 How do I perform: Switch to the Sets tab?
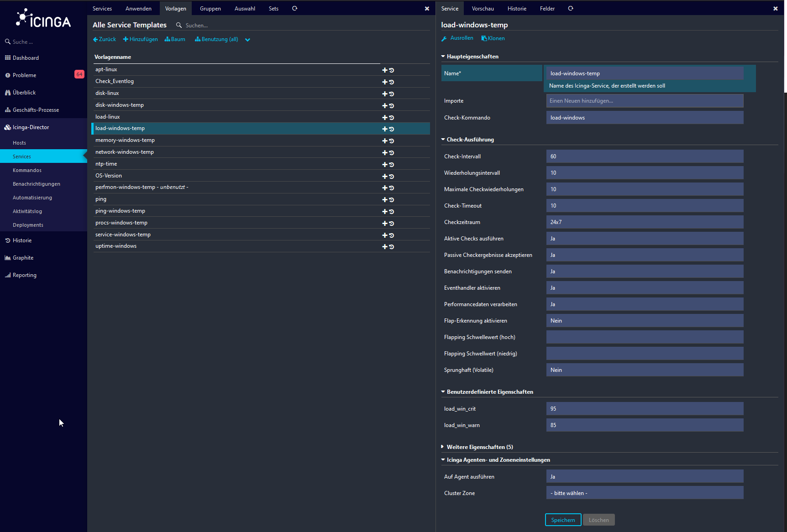pyautogui.click(x=273, y=9)
